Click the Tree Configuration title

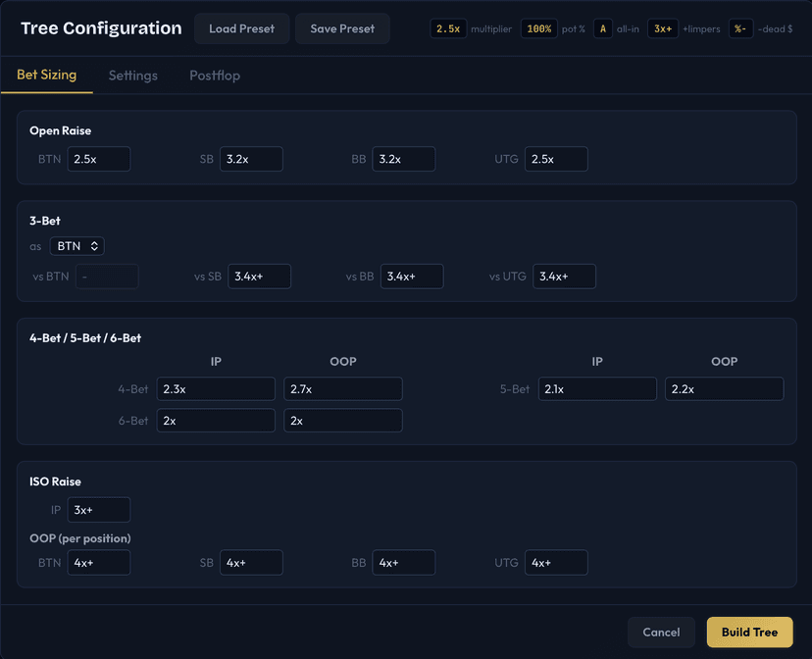tap(102, 28)
